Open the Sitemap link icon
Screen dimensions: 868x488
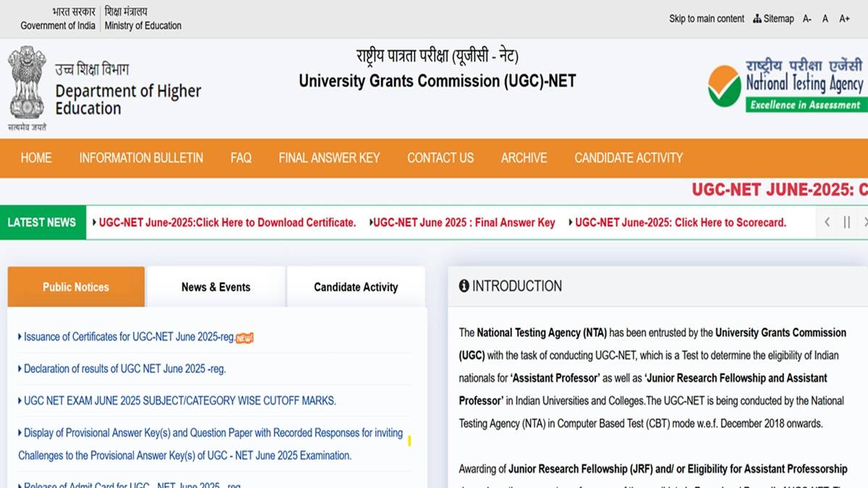(757, 19)
